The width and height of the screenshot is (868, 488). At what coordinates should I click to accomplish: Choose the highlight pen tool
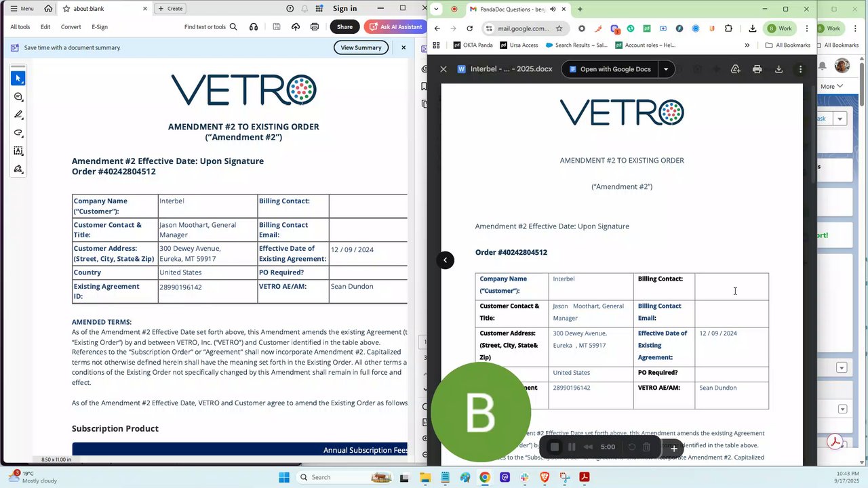point(18,115)
